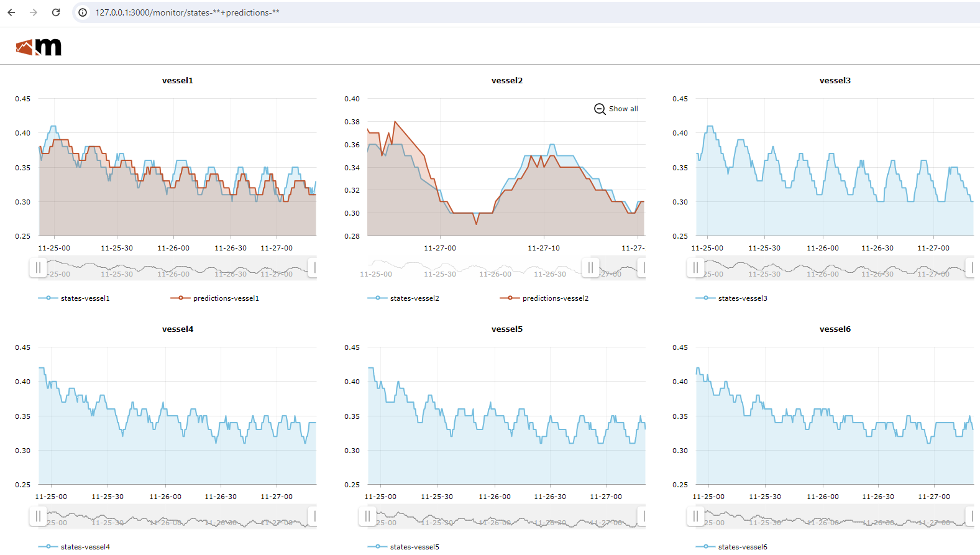Click 11-25-30 x-axis label on vessel1 chart
This screenshot has height=555, width=980.
[117, 248]
